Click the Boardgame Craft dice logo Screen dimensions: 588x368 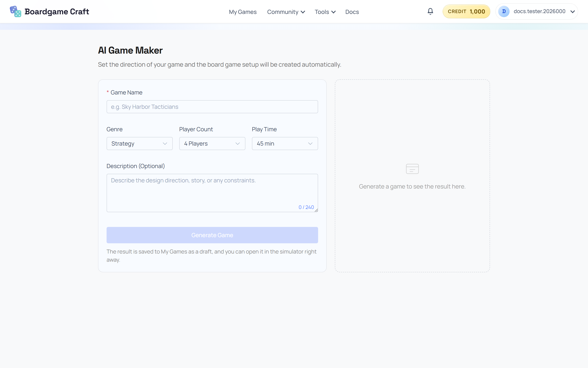[x=15, y=11]
